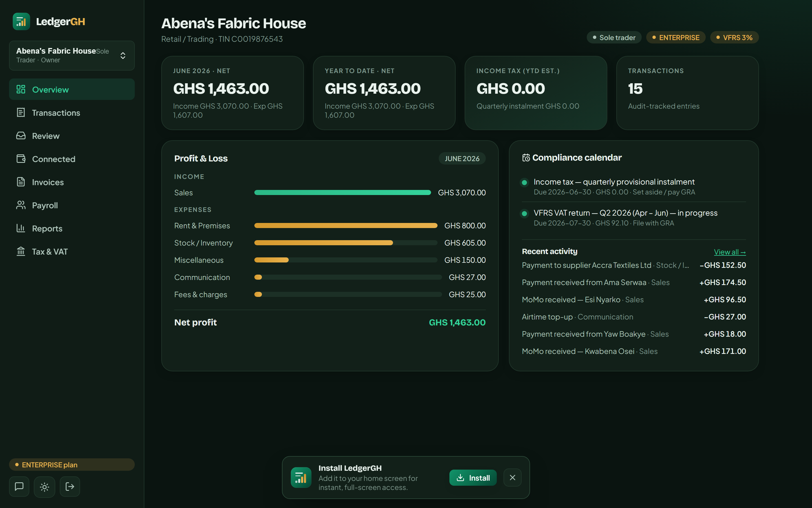The width and height of the screenshot is (812, 508).
Task: Select MoMo received — Kwabena Osei
Action: point(634,351)
